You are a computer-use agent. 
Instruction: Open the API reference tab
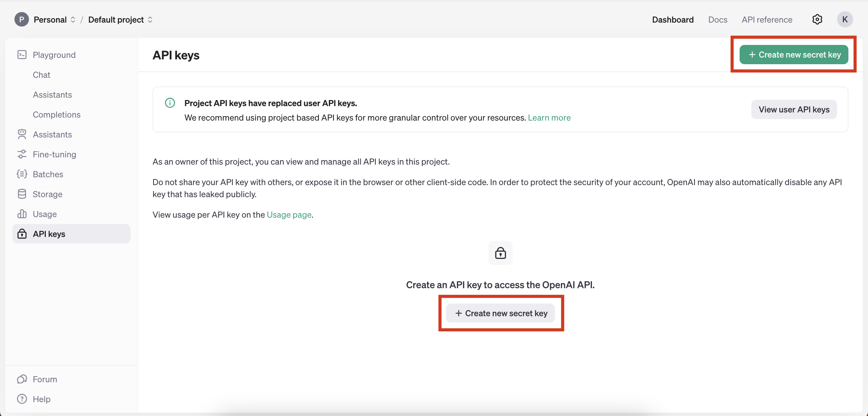[x=766, y=20]
